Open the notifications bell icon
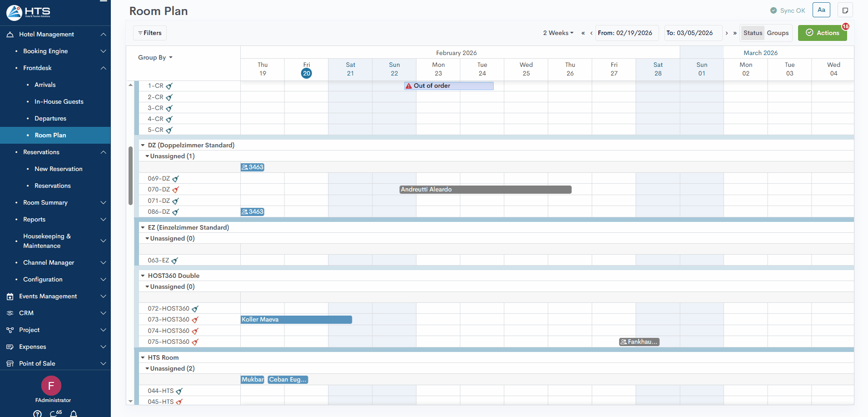 pos(74,413)
